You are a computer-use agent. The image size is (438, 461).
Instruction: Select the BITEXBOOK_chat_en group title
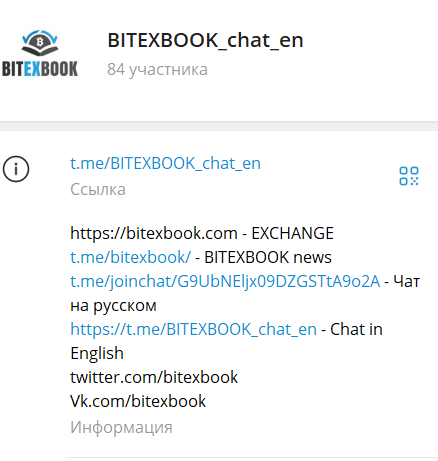click(205, 40)
